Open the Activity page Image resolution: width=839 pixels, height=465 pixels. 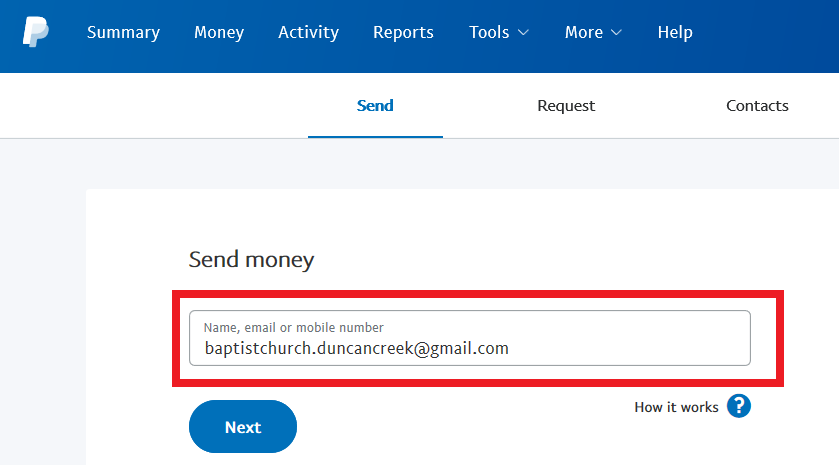point(308,33)
